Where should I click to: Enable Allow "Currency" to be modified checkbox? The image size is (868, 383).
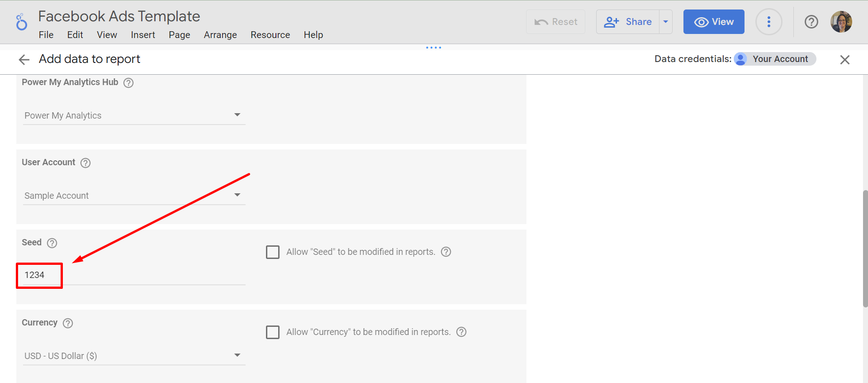click(x=273, y=332)
